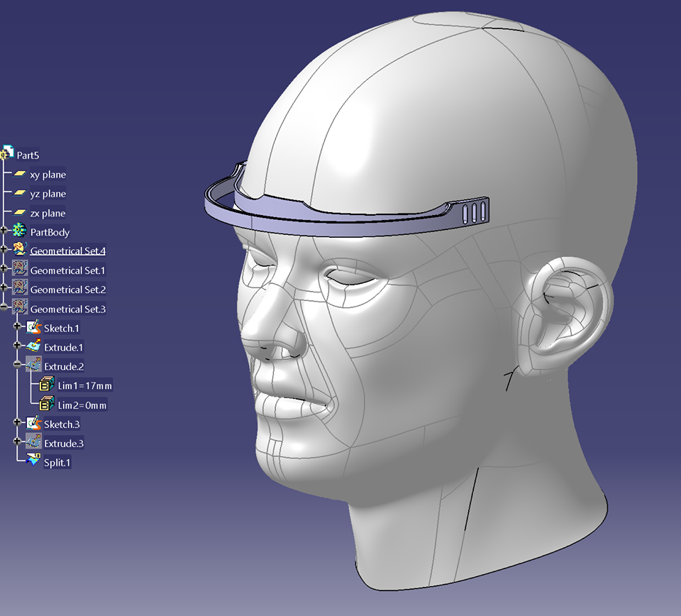Select the xy plane icon

tap(19, 174)
